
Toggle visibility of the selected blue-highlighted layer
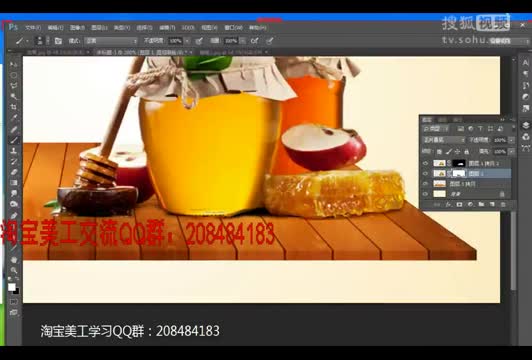pos(425,174)
